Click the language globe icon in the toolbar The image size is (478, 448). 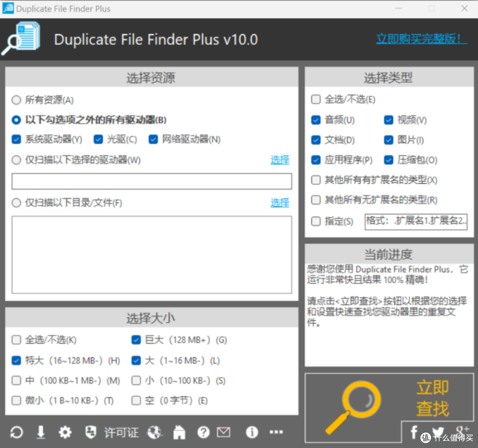[x=155, y=432]
